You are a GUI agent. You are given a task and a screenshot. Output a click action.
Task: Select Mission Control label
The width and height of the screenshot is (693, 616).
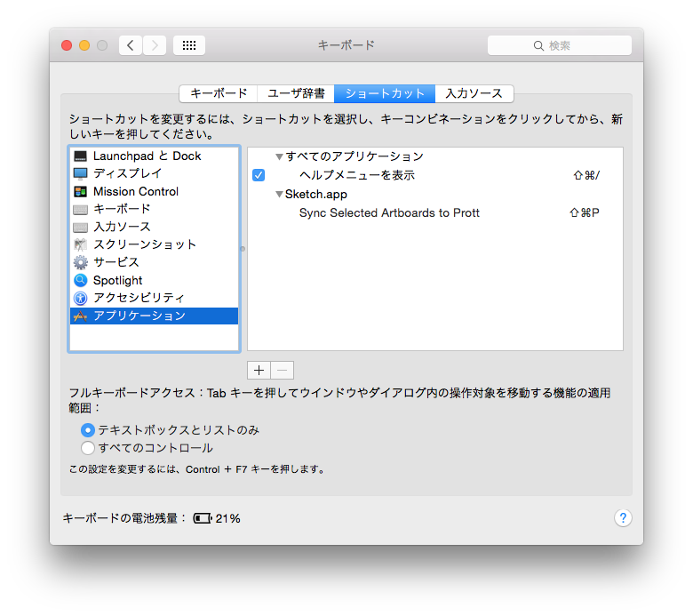136,191
